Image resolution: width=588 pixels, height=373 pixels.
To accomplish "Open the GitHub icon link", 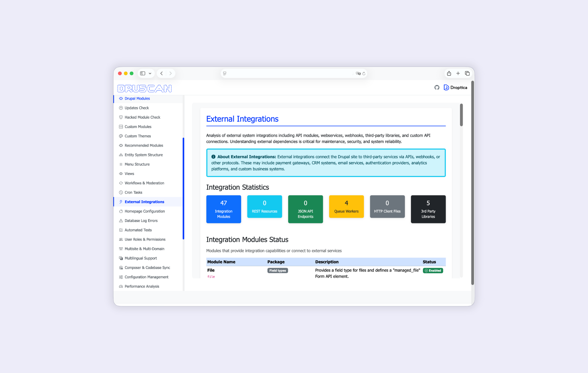I will click(437, 88).
